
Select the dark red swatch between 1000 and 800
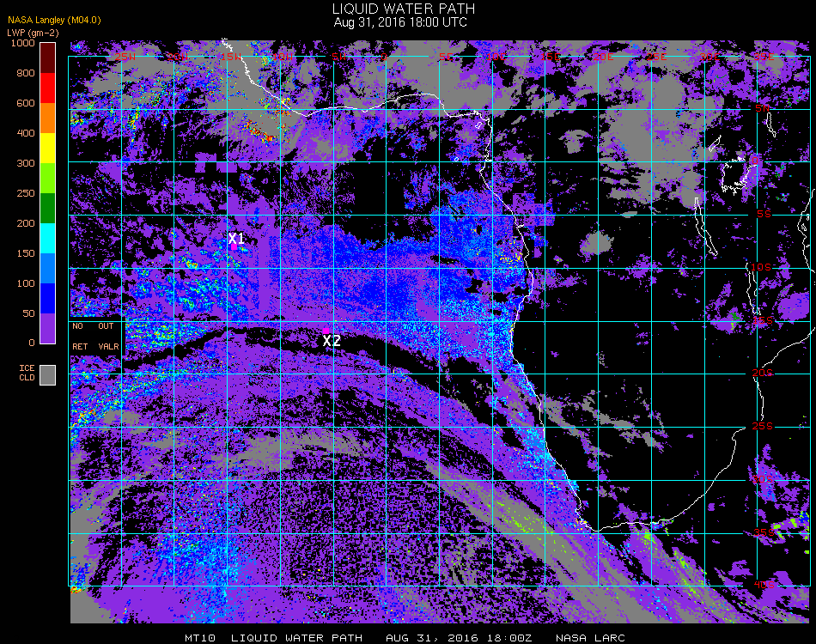[x=48, y=58]
